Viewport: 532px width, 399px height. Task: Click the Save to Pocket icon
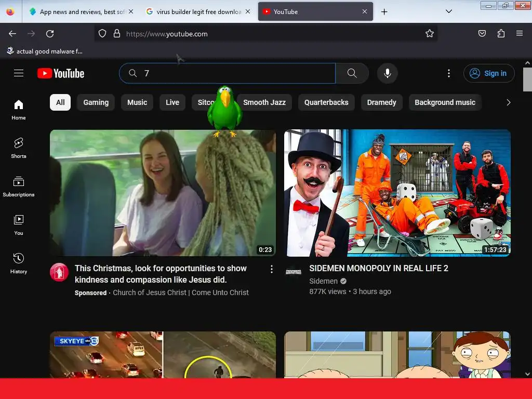[482, 34]
